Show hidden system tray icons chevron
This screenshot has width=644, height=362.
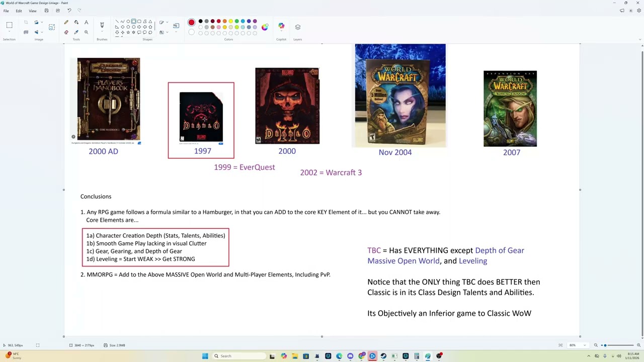click(589, 356)
